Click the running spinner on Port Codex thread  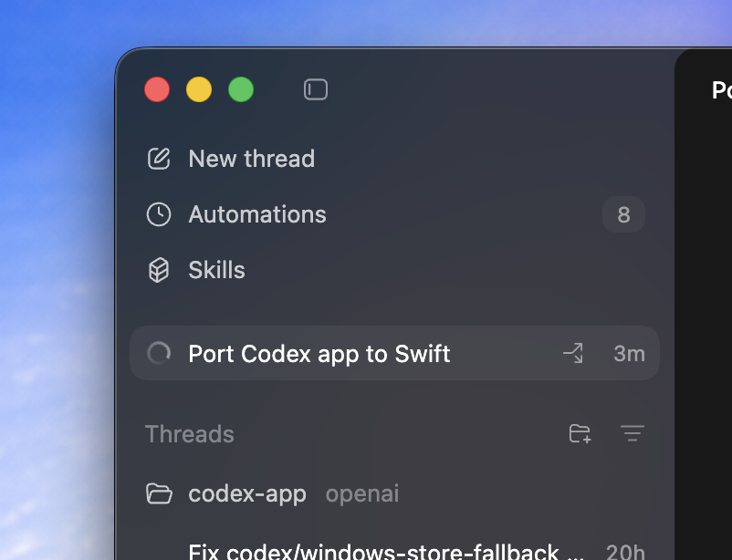(x=159, y=353)
